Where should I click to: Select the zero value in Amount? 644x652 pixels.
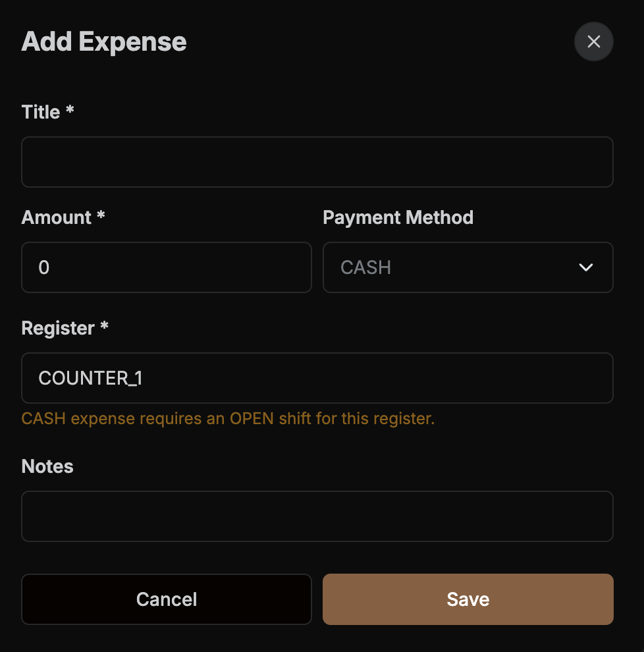pos(44,267)
